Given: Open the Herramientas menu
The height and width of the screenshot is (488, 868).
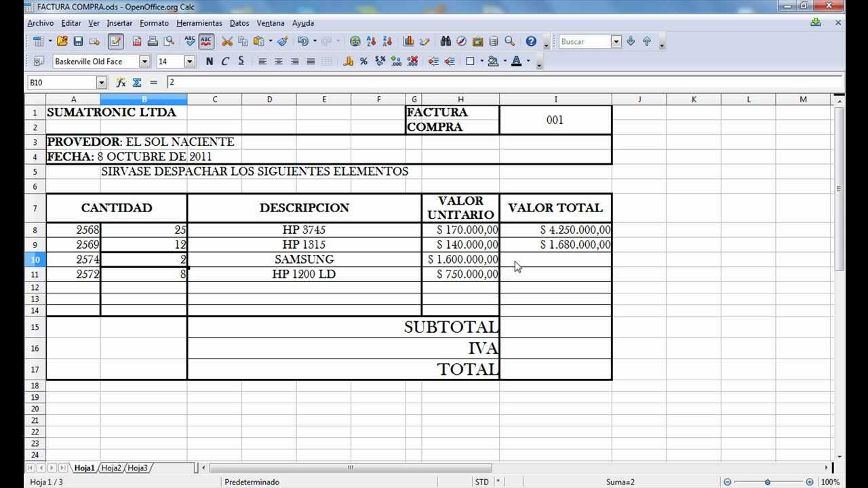Looking at the screenshot, I should pos(199,23).
